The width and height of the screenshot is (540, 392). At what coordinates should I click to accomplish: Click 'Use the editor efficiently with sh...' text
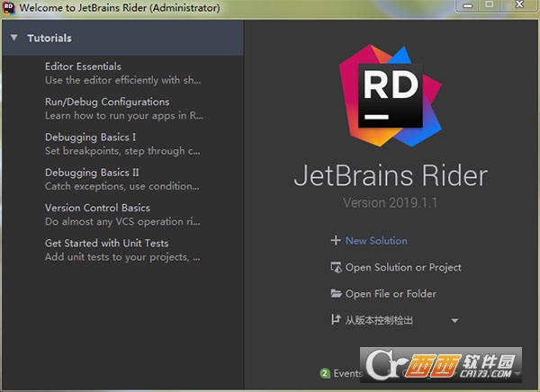coord(123,80)
